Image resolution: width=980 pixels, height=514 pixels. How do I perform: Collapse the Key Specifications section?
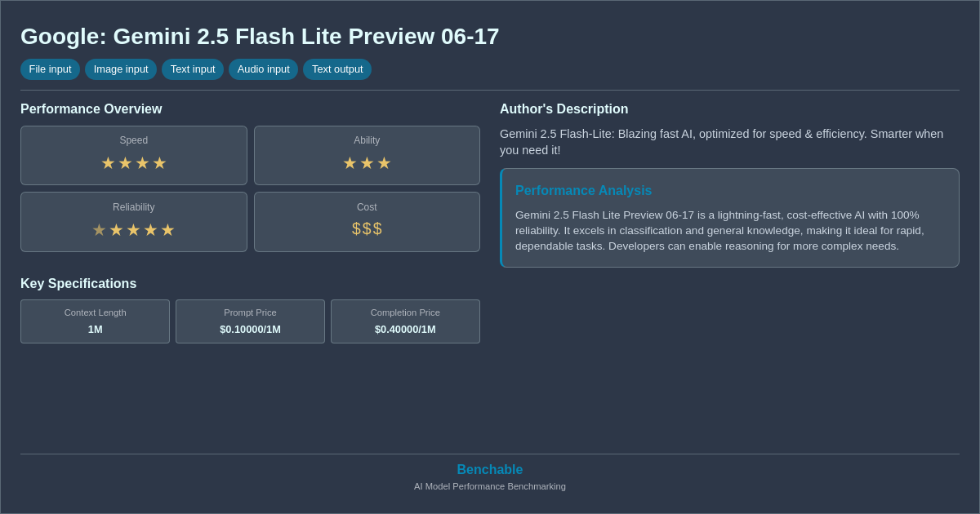tap(78, 283)
